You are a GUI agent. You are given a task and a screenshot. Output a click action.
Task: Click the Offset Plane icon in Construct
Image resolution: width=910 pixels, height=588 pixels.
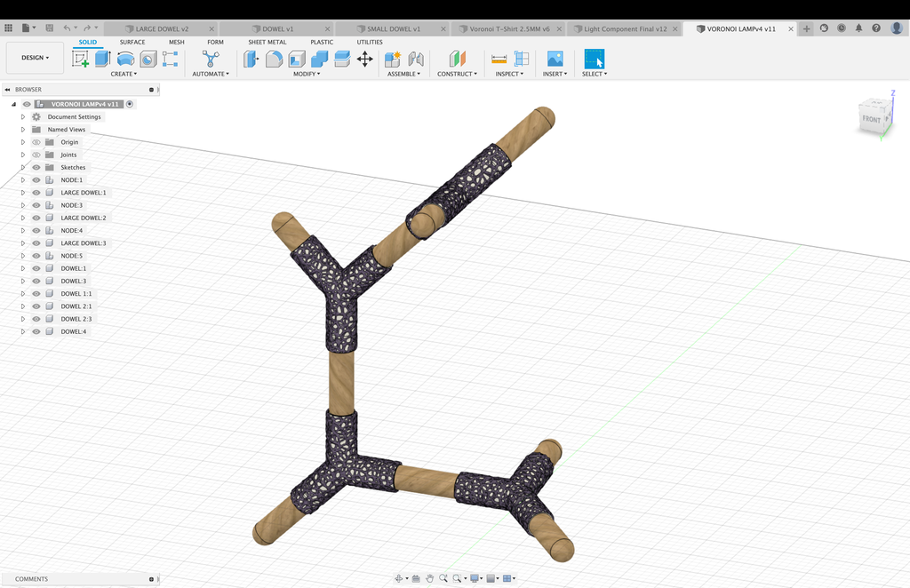pos(457,59)
